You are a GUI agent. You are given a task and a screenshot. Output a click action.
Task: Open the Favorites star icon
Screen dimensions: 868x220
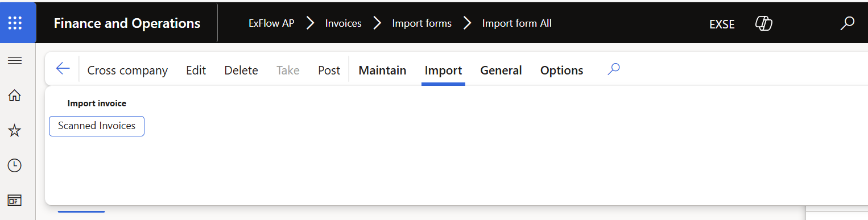15,131
